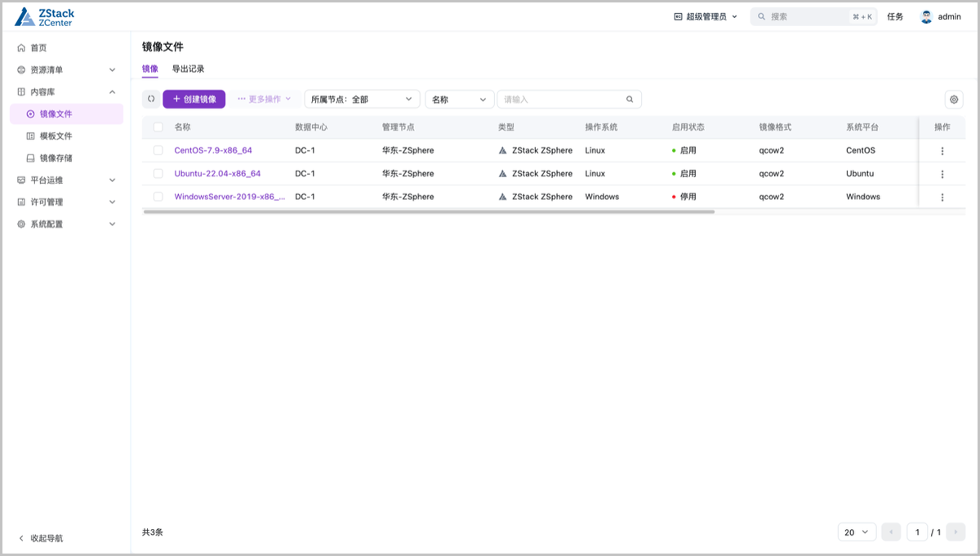Viewport: 980px width, 556px height.
Task: Expand the 资源清单 menu chevron
Action: 113,70
